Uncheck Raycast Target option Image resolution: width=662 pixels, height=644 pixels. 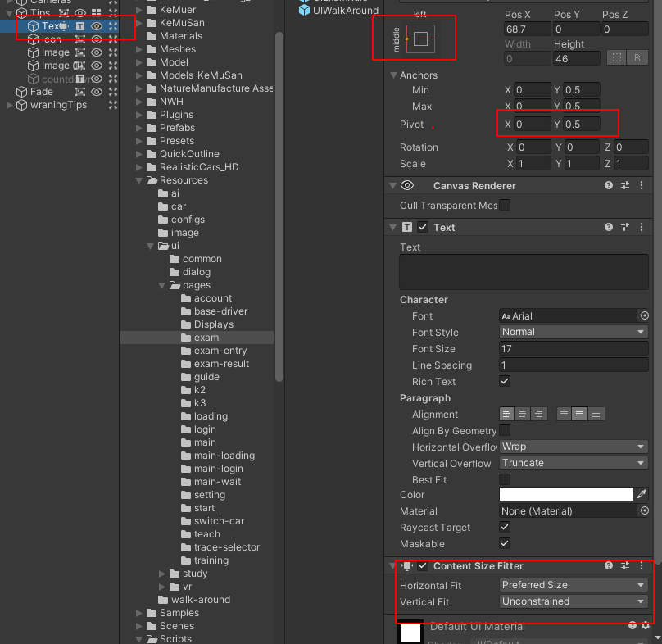coord(505,527)
